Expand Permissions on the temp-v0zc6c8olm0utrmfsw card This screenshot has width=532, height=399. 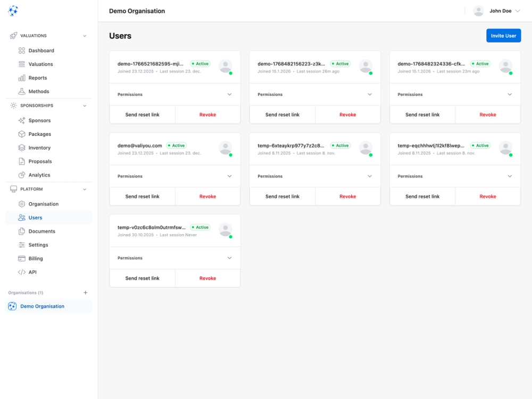pos(174,258)
